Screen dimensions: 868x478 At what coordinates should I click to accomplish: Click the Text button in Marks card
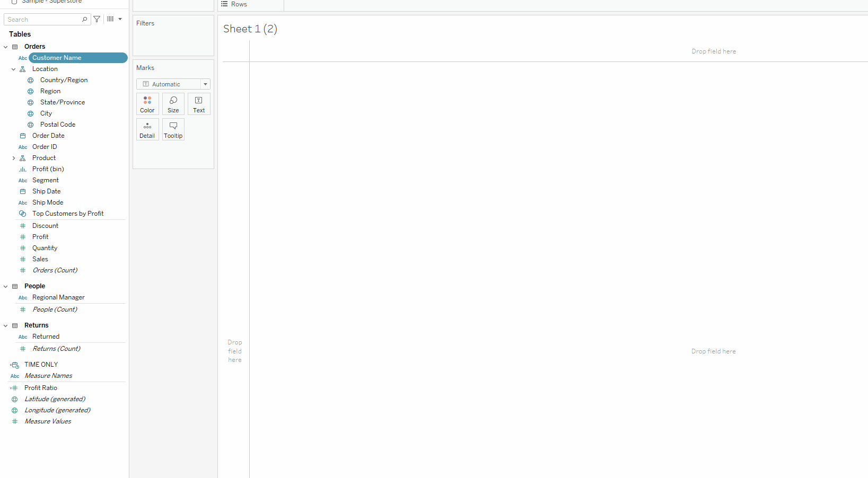tap(199, 104)
